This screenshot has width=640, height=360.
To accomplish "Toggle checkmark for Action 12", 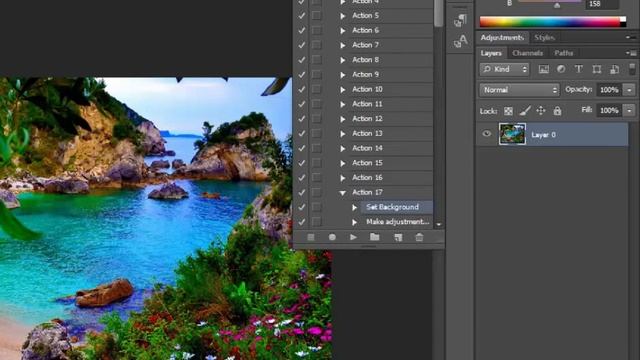I will [302, 119].
